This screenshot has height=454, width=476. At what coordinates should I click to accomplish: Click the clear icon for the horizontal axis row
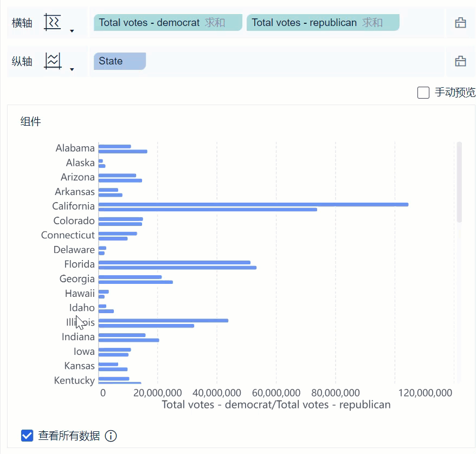point(460,23)
